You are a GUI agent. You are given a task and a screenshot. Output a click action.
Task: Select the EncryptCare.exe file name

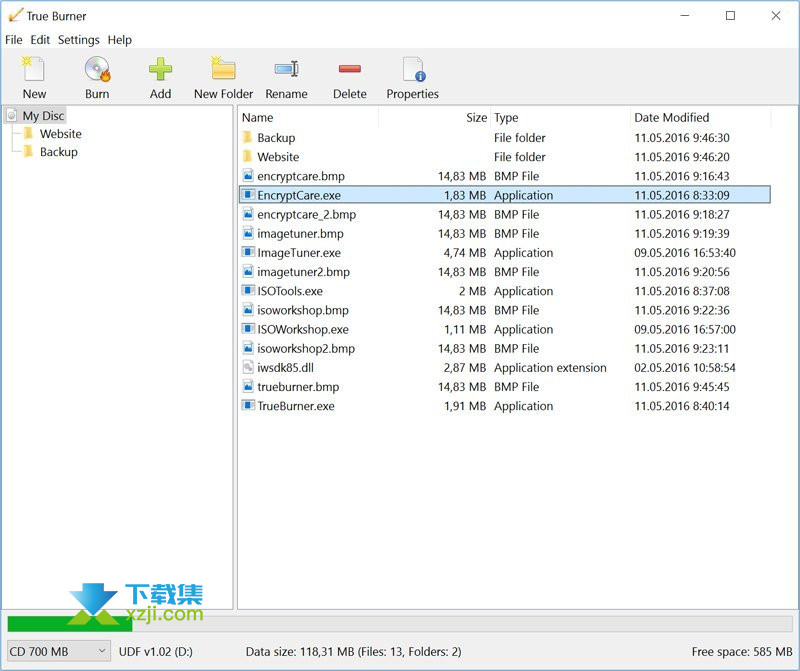[299, 195]
